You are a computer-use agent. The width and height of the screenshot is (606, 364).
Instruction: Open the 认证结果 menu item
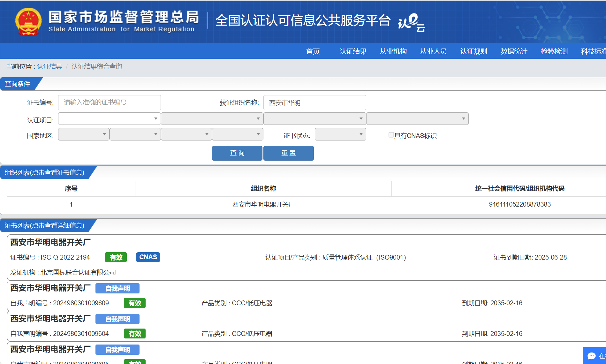click(x=353, y=51)
